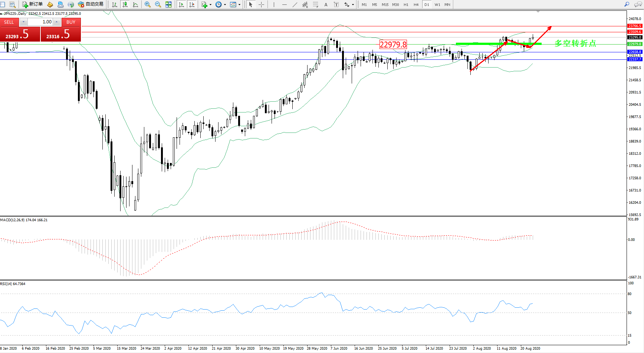Select the Fibonacci retracement tool

click(315, 4)
